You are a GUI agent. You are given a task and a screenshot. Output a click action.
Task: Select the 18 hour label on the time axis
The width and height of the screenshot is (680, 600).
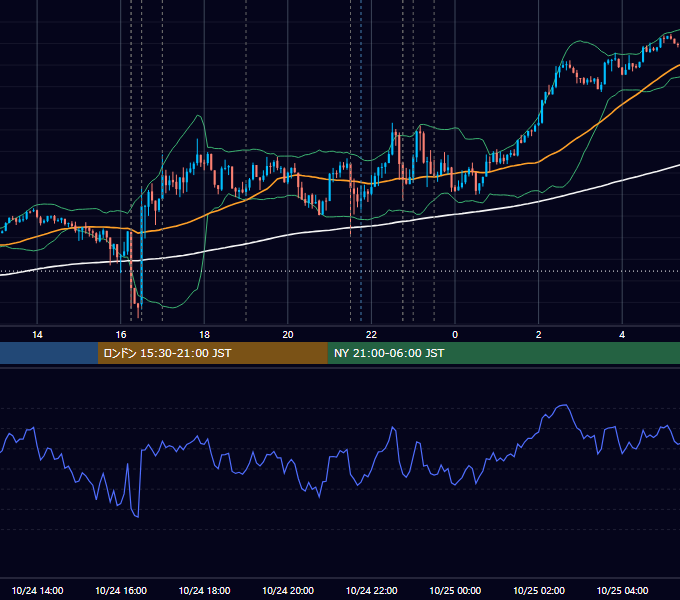(204, 335)
